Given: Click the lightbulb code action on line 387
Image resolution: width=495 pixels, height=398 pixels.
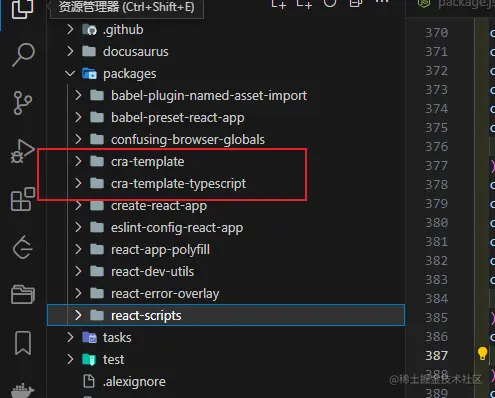Looking at the screenshot, I should pyautogui.click(x=482, y=354).
